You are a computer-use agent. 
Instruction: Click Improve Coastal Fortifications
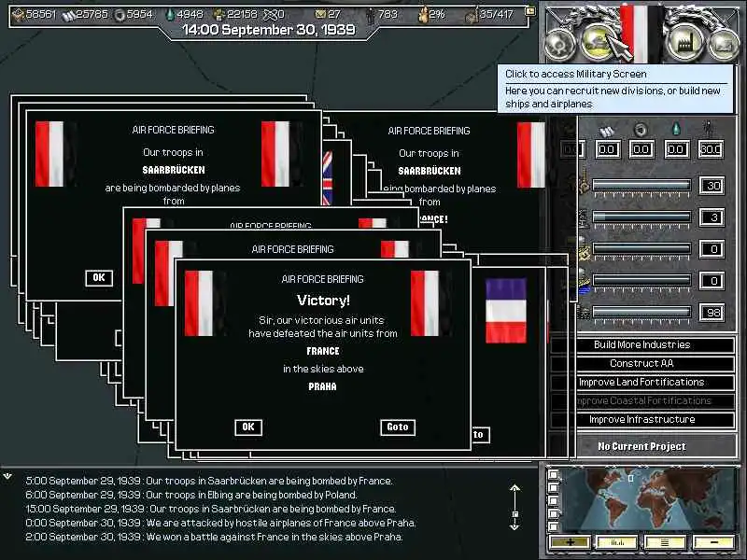641,401
